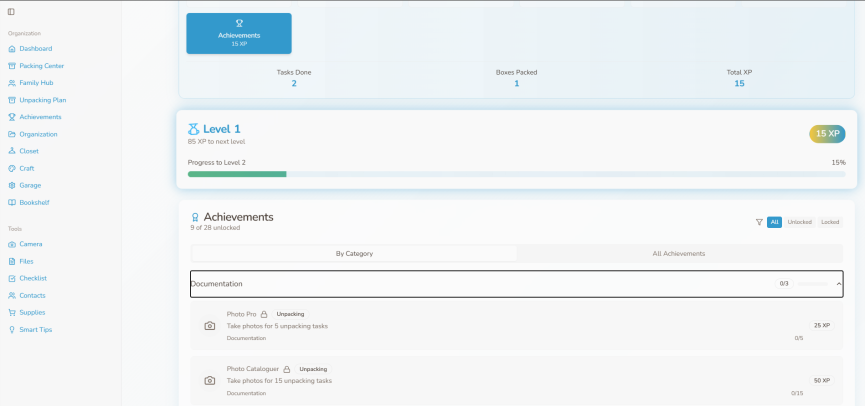Switch to the All Achievements tab
865x406 pixels.
(678, 254)
